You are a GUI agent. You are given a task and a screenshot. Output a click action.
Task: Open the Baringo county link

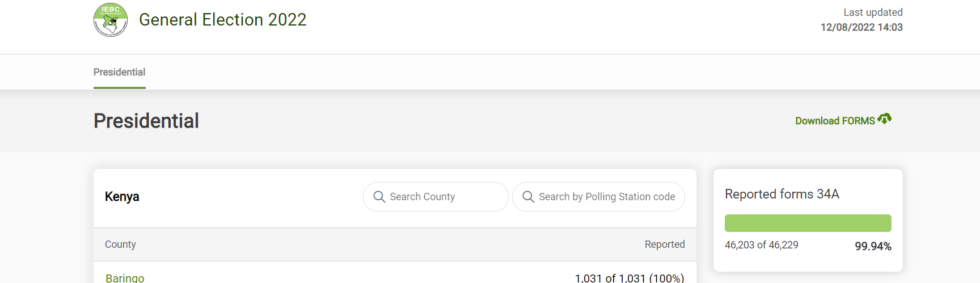(125, 278)
